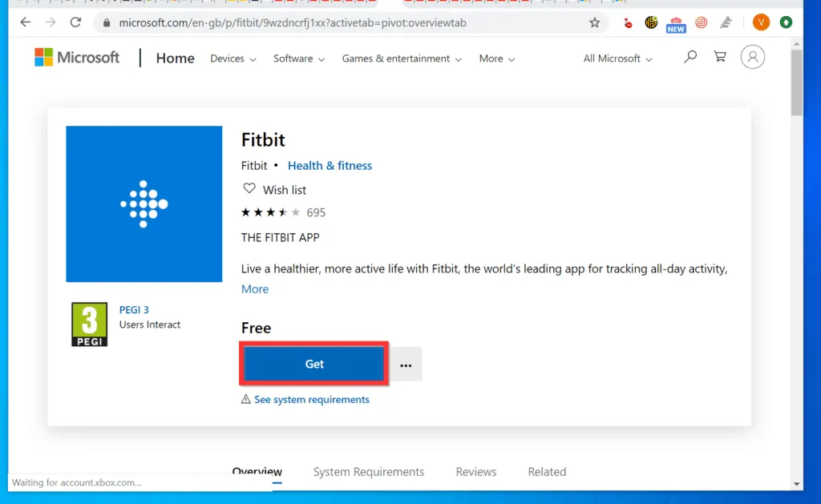Viewport: 821px width, 504px height.
Task: Click the PEGI 3 rating icon
Action: tap(88, 324)
